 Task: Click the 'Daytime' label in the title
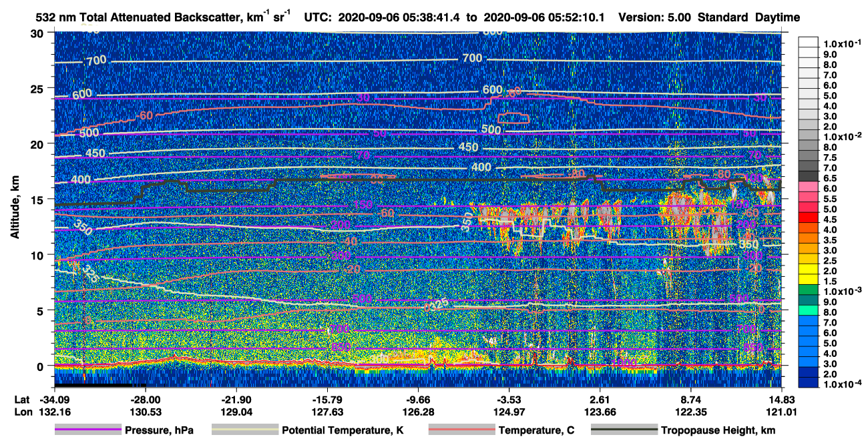tap(777, 17)
